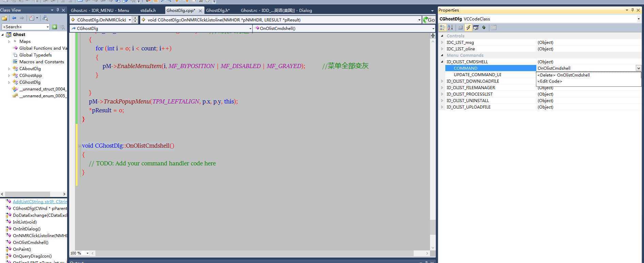Open the 100 % zoom dropdown
Viewport: 644px width, 263px height.
point(88,253)
